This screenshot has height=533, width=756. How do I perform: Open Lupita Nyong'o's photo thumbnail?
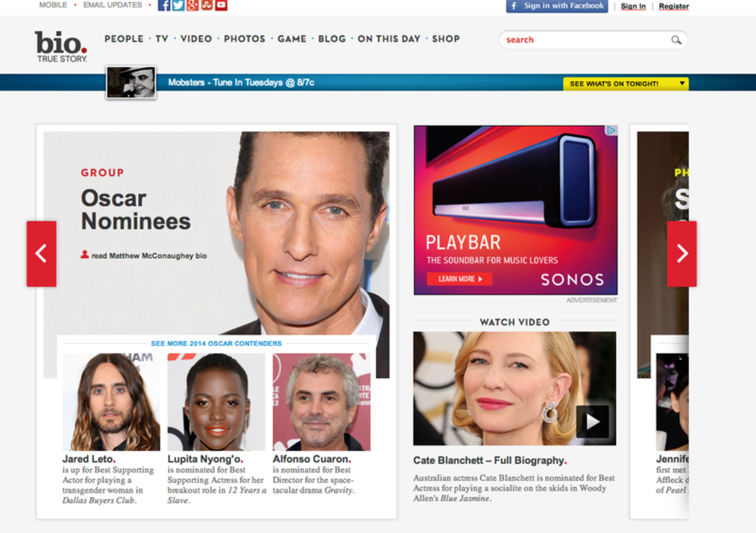[x=217, y=401]
